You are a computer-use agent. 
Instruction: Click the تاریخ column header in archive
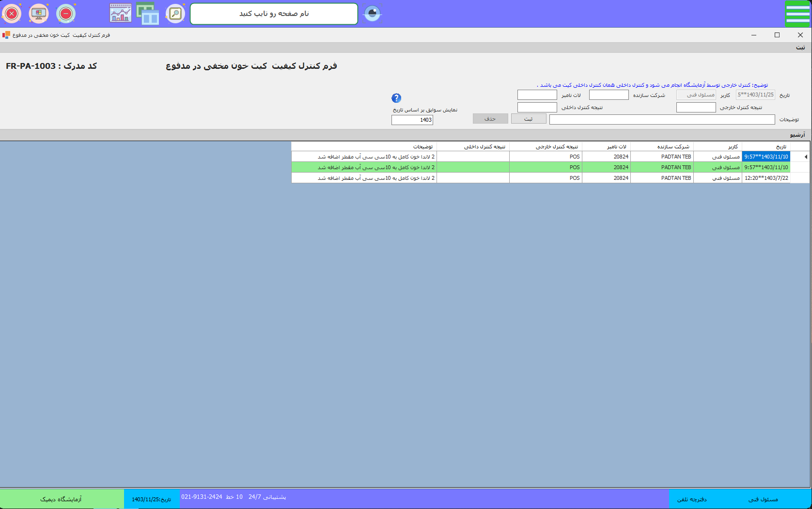765,146
